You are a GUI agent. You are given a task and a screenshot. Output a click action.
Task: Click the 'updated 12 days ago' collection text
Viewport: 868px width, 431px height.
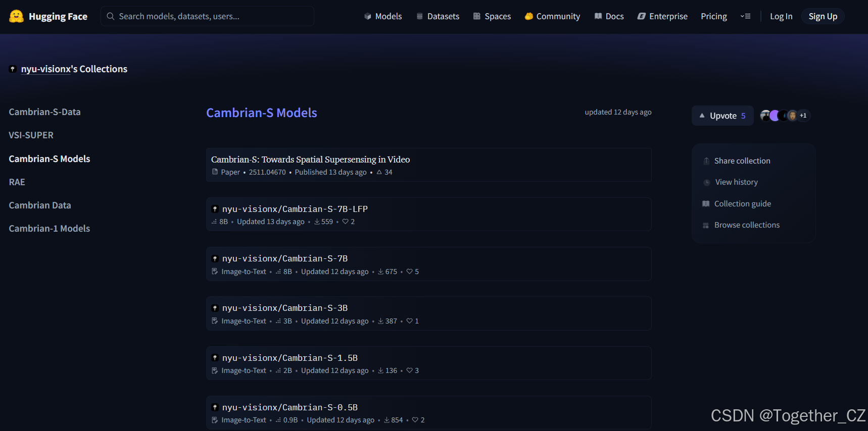click(x=618, y=112)
